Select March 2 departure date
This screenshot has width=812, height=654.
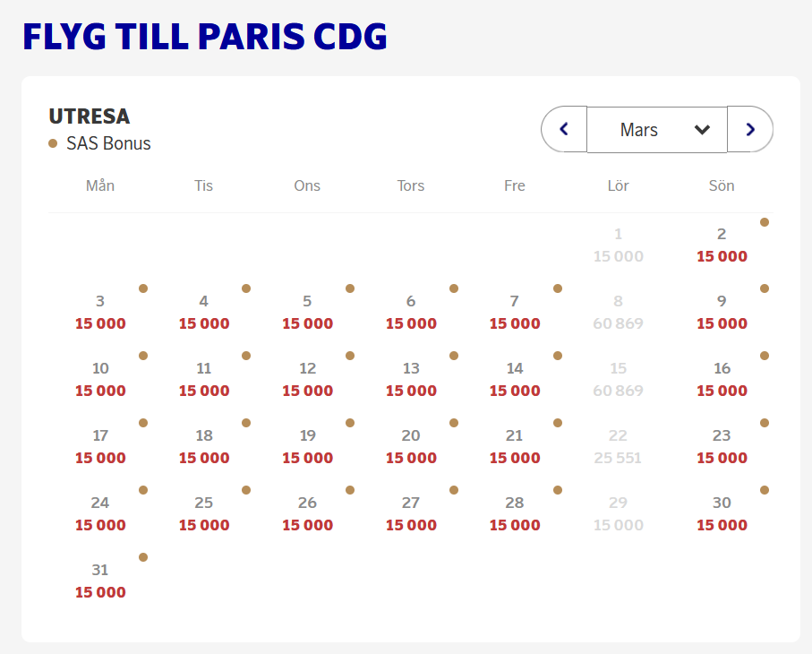[722, 245]
